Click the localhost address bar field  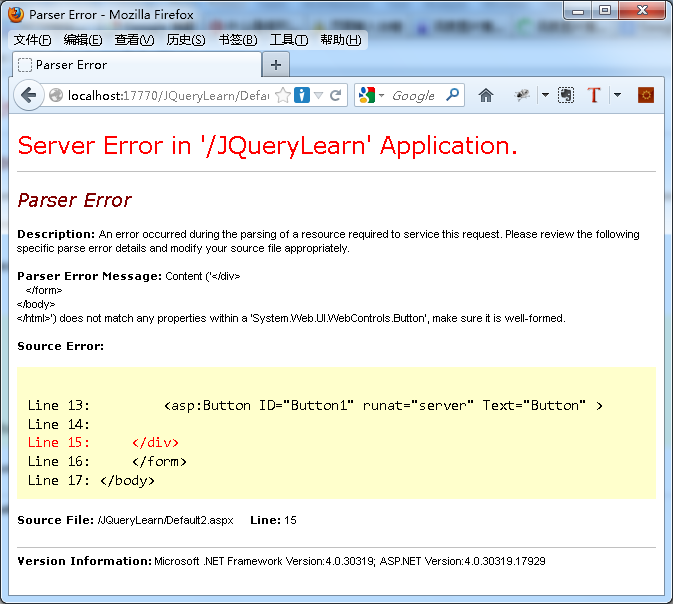point(168,96)
